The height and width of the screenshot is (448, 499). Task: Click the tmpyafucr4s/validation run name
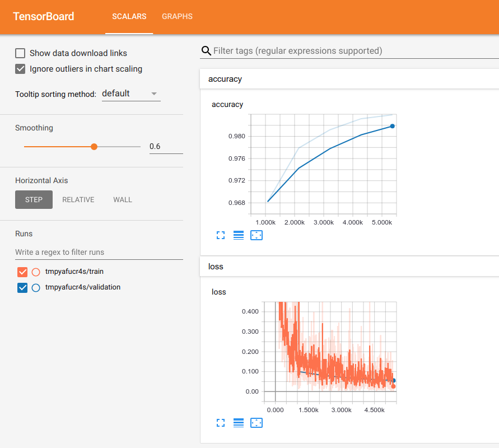83,287
